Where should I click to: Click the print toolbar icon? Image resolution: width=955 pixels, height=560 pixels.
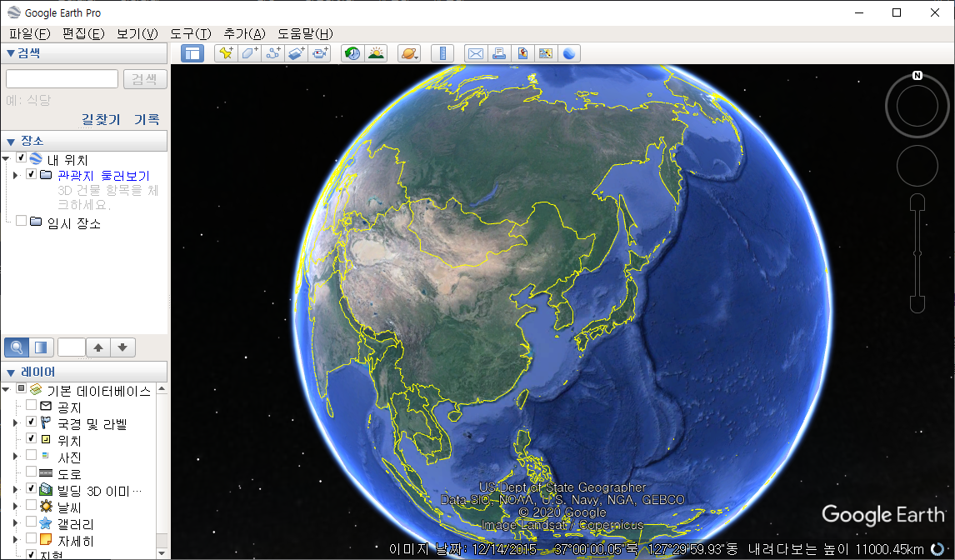tap(499, 53)
